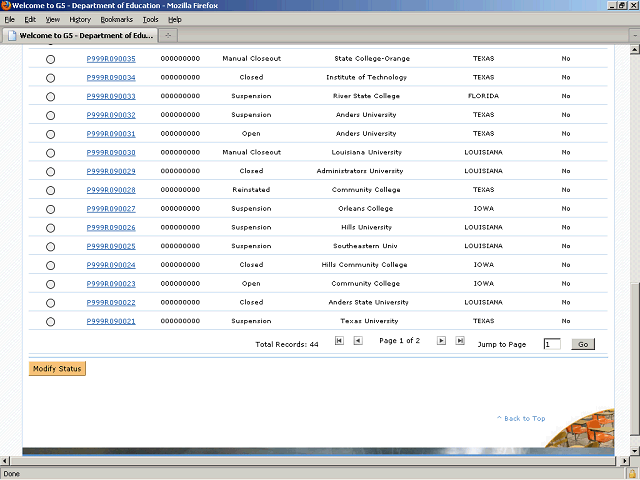640x480 pixels.
Task: Select the radio button for P999R090033
Action: (x=50, y=97)
